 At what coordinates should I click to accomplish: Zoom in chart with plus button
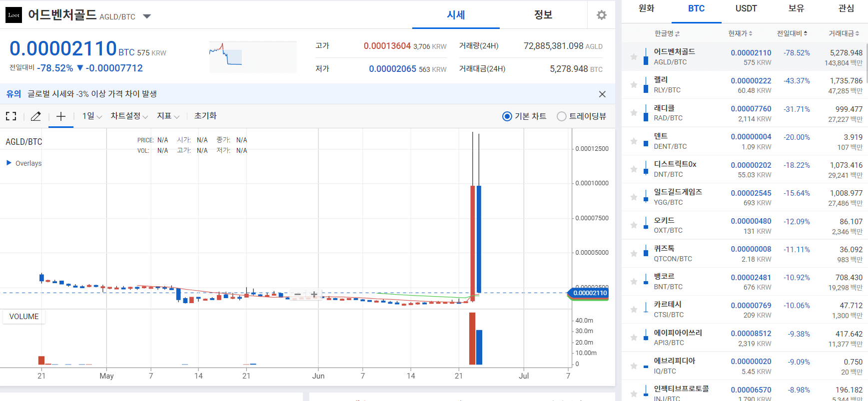click(x=314, y=294)
